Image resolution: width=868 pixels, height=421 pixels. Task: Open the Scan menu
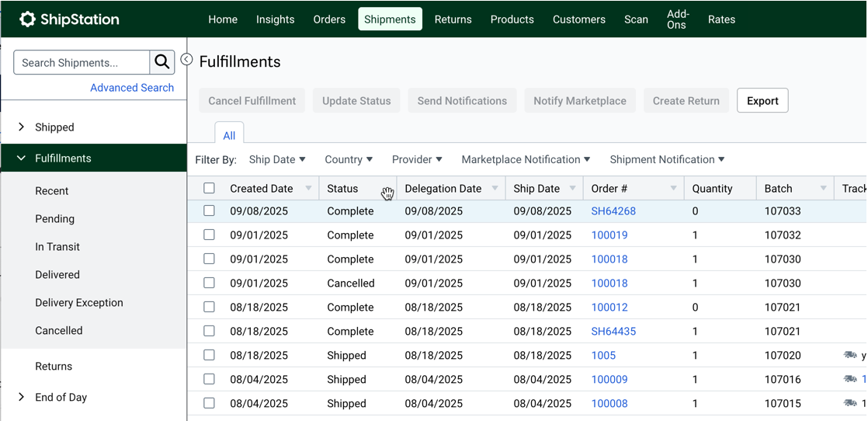click(636, 19)
